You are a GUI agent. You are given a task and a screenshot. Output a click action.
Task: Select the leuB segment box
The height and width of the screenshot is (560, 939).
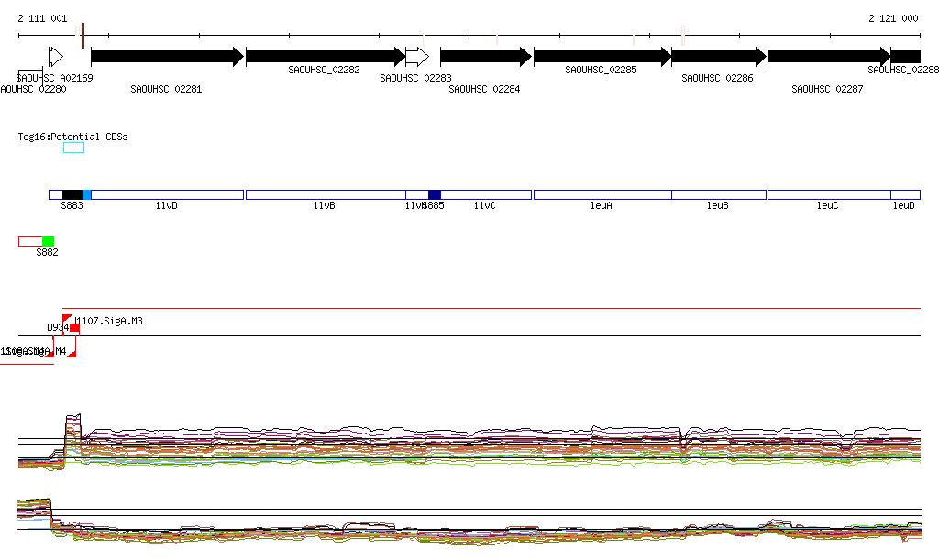719,194
